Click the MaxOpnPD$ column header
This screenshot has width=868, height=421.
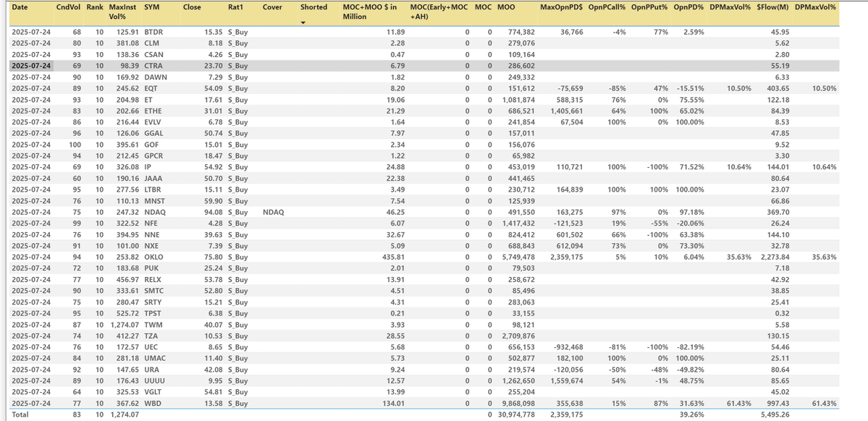point(560,8)
